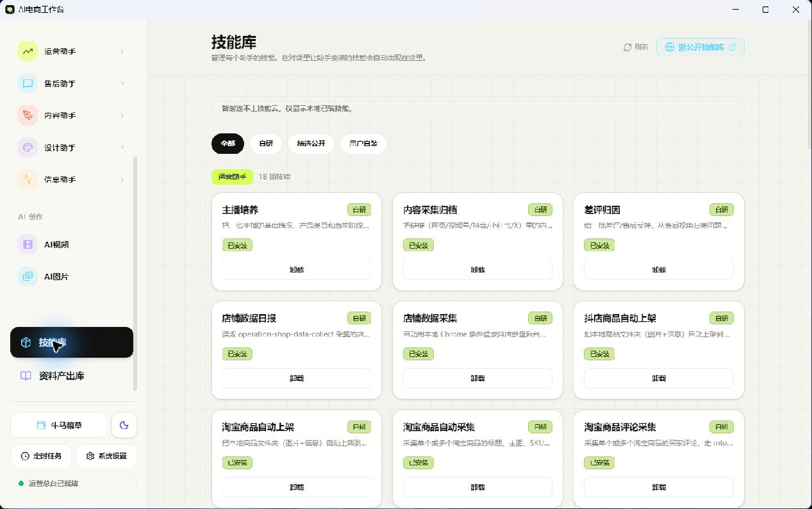Click the external-link icon on 逛公开技能库
This screenshot has height=509, width=812.
[733, 47]
